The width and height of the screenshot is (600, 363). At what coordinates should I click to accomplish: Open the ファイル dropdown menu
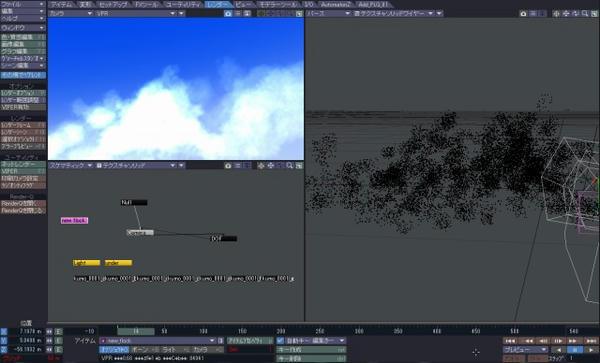[x=23, y=4]
